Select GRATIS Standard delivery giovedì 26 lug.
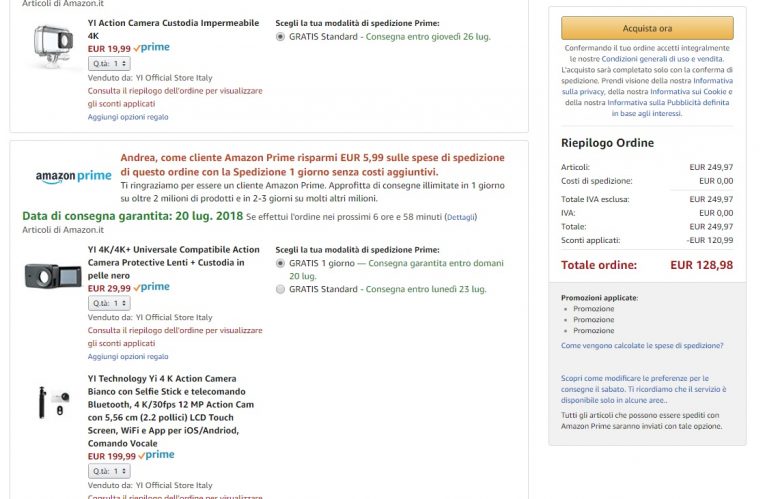This screenshot has width=765, height=499. (280, 36)
